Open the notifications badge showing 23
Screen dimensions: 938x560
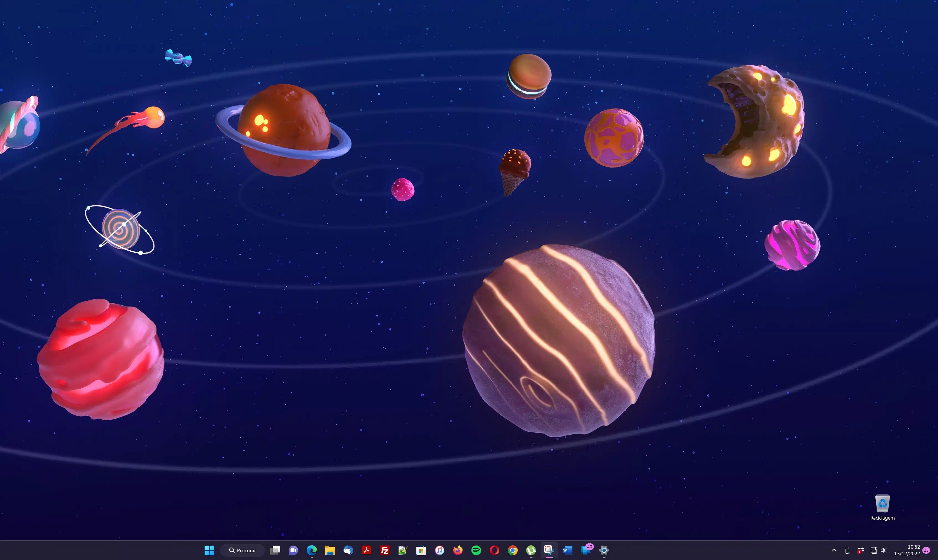click(x=926, y=550)
